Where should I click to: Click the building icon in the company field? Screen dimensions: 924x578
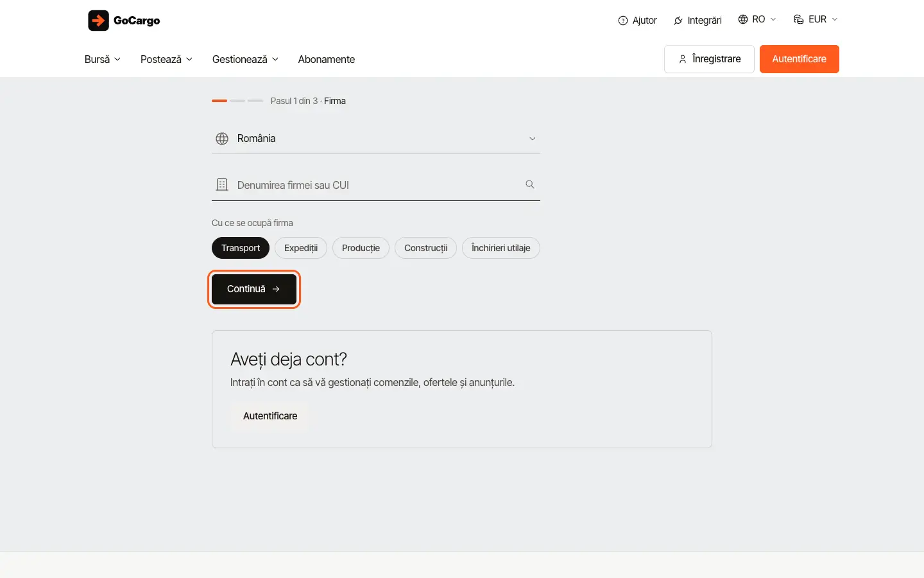coord(222,185)
